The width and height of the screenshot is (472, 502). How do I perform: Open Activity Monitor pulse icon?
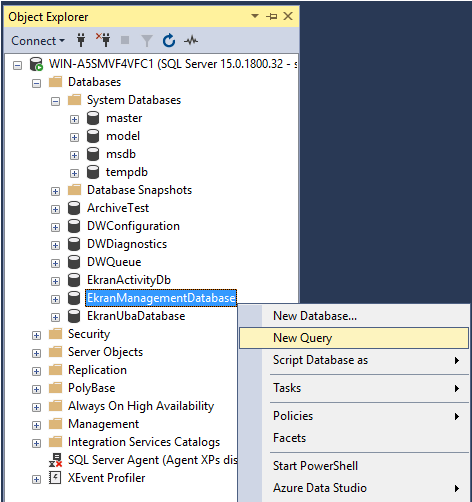(x=191, y=41)
